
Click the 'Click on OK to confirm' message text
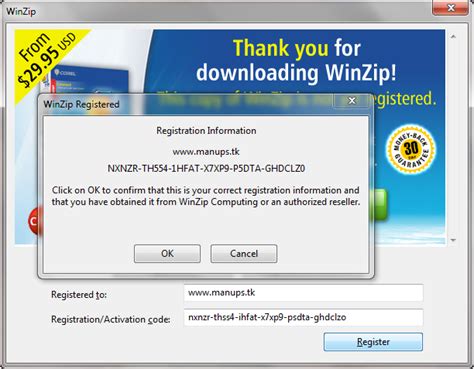[x=206, y=196]
